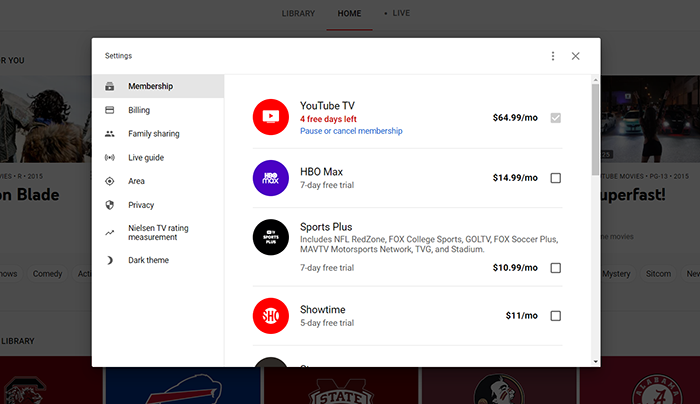Click the '4 free days left' text
Viewport: 700px width, 404px height.
pos(328,119)
